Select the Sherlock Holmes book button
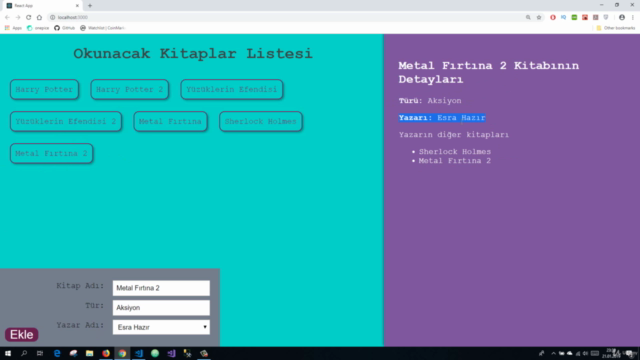The width and height of the screenshot is (640, 360). click(x=260, y=121)
